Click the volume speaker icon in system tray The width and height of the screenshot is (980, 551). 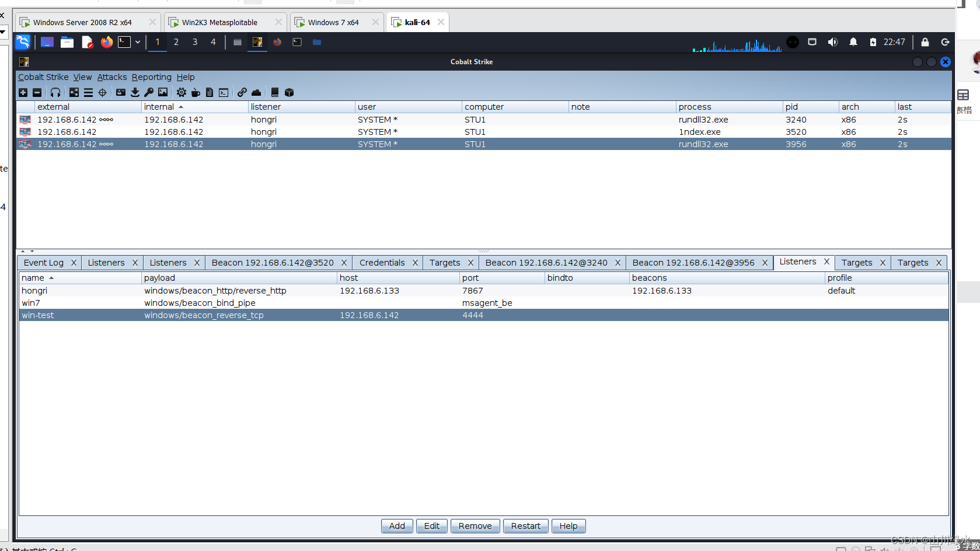833,42
